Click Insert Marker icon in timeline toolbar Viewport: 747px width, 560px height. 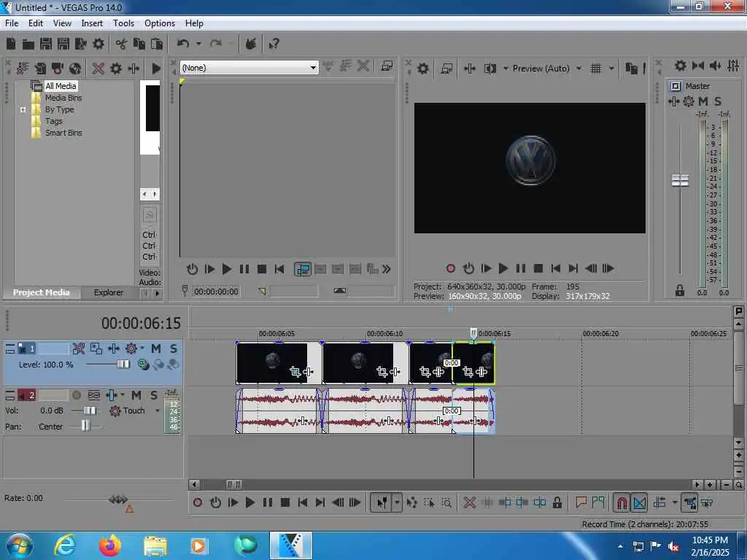click(581, 502)
